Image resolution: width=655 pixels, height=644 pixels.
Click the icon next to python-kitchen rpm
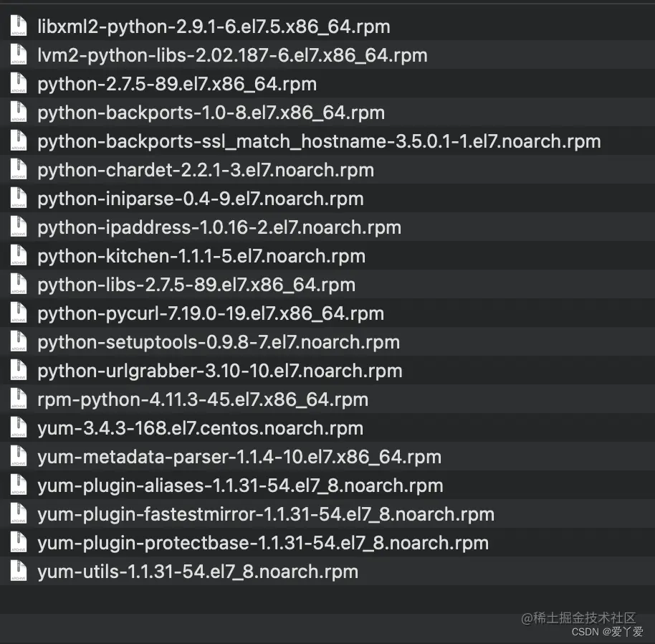pyautogui.click(x=18, y=256)
